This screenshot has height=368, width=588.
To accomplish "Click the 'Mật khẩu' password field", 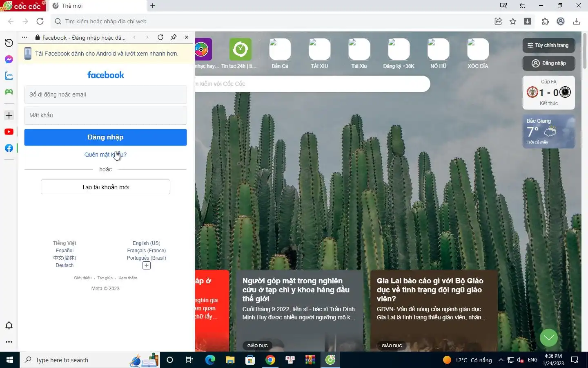I will [x=105, y=115].
